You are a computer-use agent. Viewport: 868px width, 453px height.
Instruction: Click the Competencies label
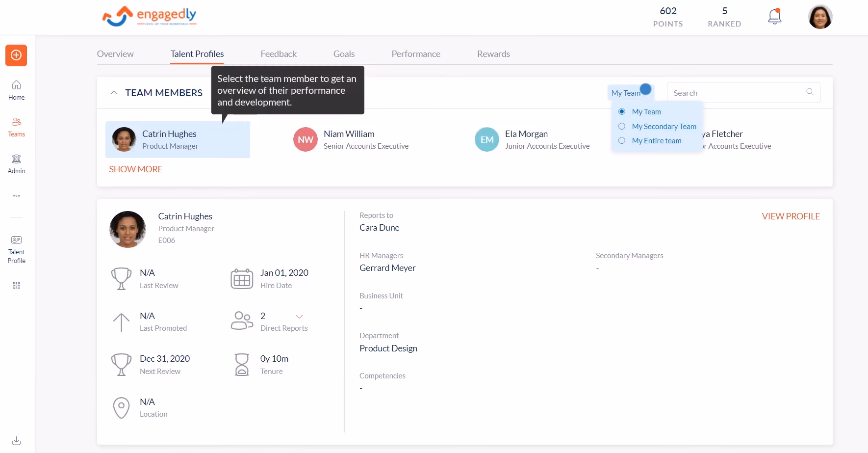pos(383,376)
